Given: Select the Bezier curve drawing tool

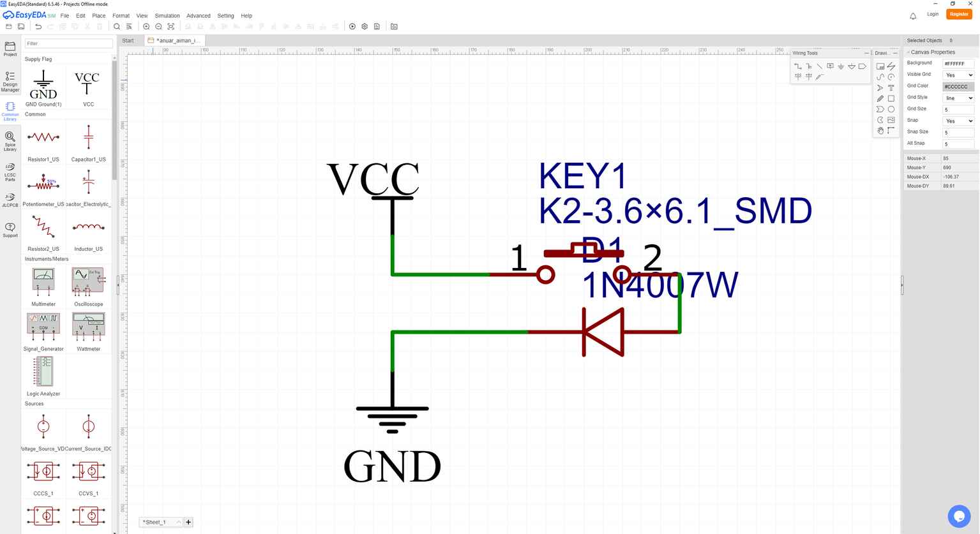Looking at the screenshot, I should (x=880, y=77).
